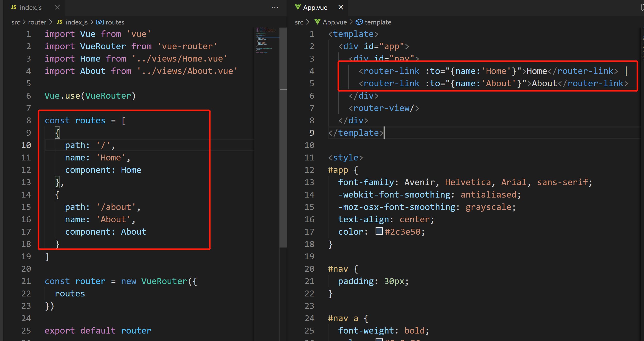Close the App.vue editor tab
The image size is (644, 341).
341,7
